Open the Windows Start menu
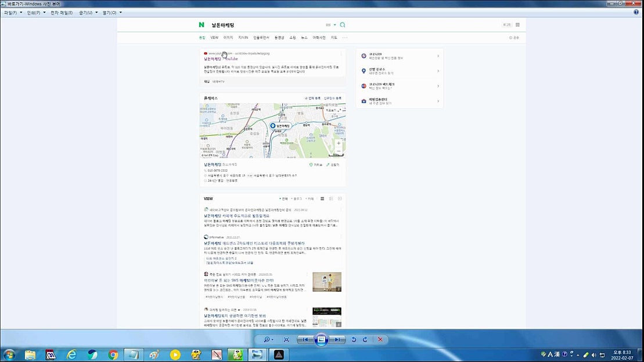644x362 pixels. tap(9, 354)
